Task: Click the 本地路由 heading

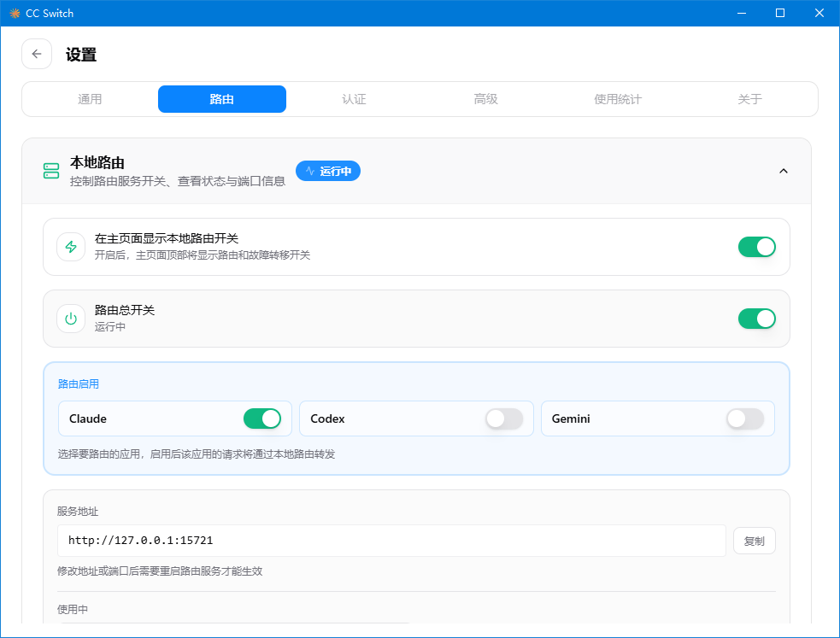Action: click(x=97, y=162)
